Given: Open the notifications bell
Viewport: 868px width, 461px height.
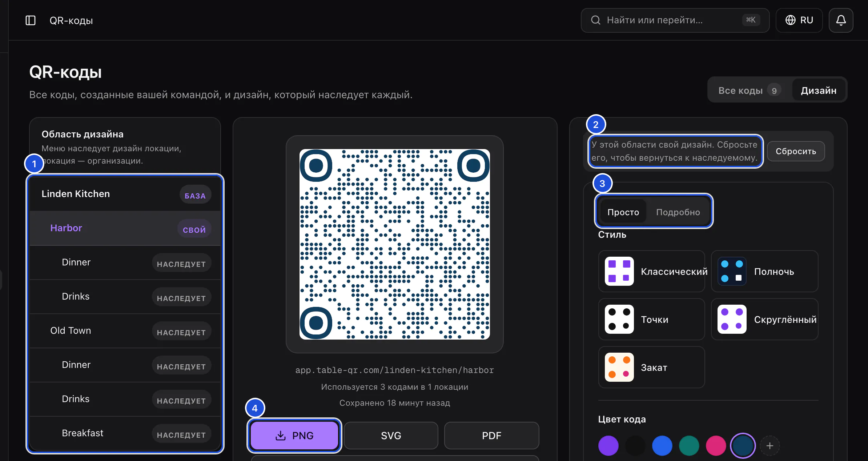Looking at the screenshot, I should point(841,20).
